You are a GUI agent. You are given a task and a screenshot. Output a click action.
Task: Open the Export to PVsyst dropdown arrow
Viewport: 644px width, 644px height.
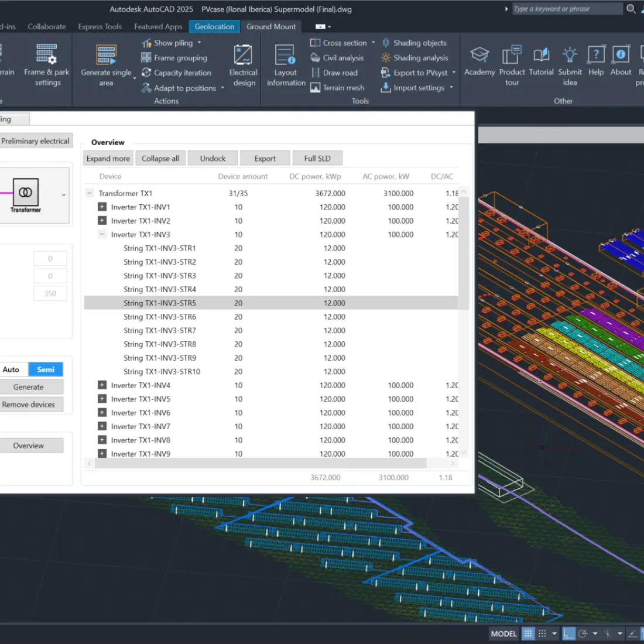(x=454, y=73)
